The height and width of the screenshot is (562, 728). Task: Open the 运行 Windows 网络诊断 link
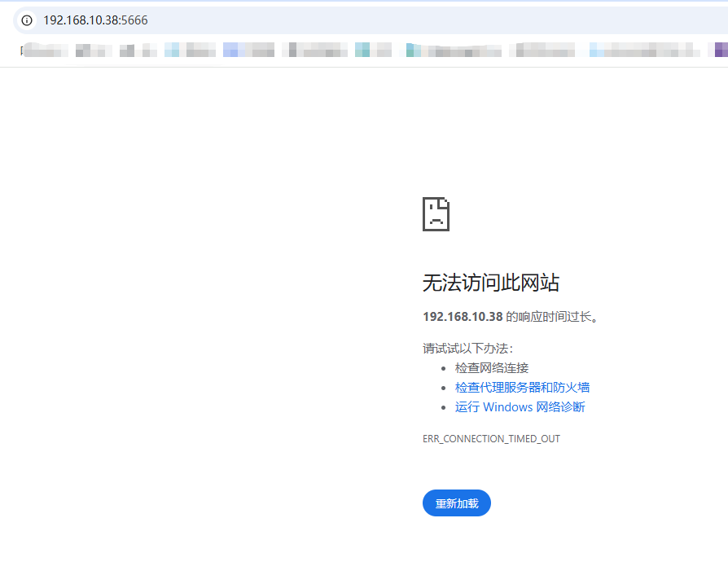coord(520,407)
